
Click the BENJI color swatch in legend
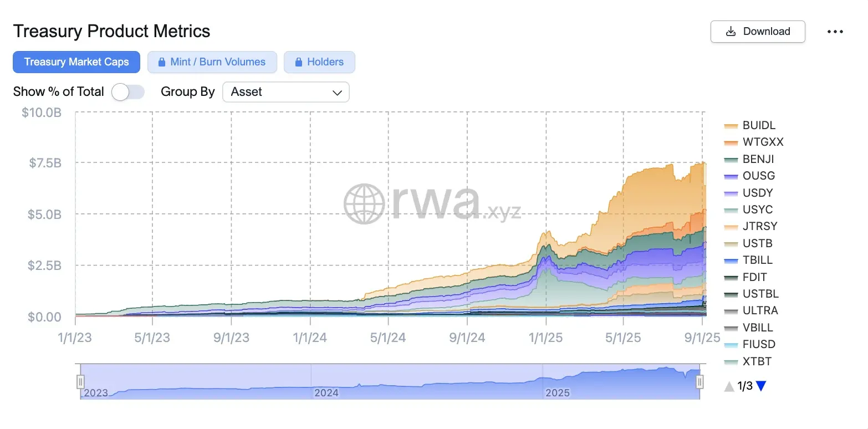[x=731, y=160]
